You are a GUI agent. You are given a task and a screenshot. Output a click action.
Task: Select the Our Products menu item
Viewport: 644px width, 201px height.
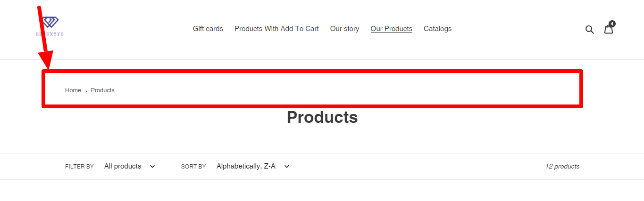[391, 29]
